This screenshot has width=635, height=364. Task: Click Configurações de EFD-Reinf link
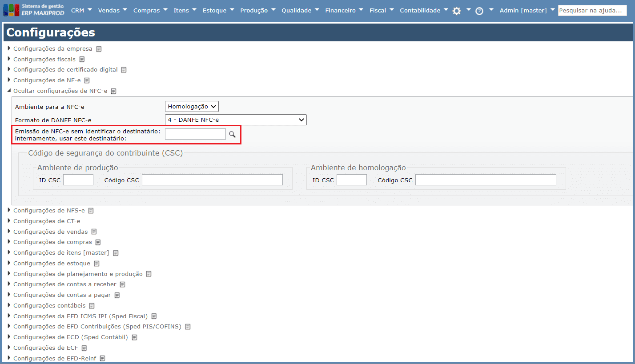55,358
